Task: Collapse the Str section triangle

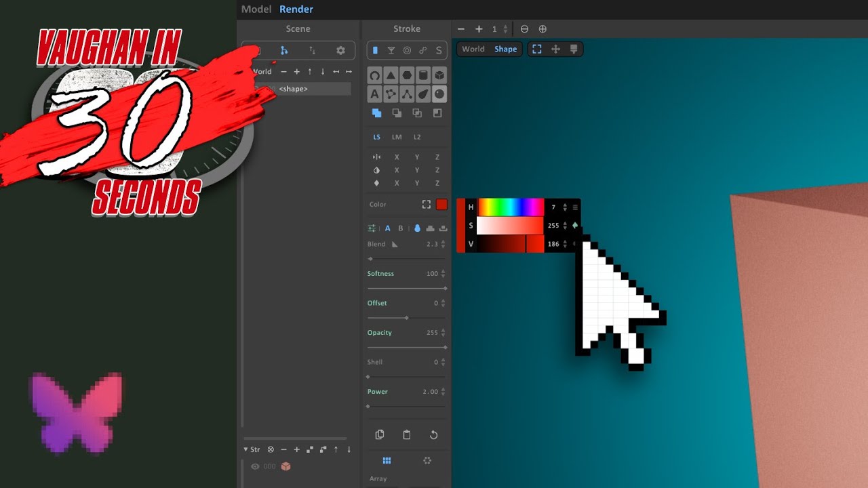Action: [246, 449]
